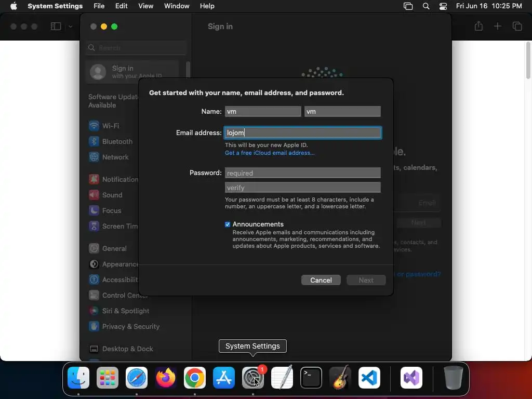This screenshot has height=399, width=532.
Task: Launch Terminal from the Dock
Action: click(x=311, y=378)
